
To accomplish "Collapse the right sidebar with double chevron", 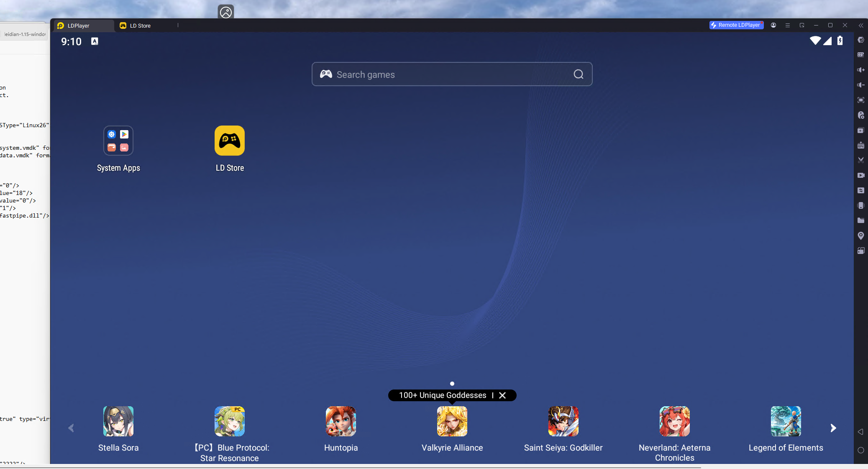I will pos(860,26).
